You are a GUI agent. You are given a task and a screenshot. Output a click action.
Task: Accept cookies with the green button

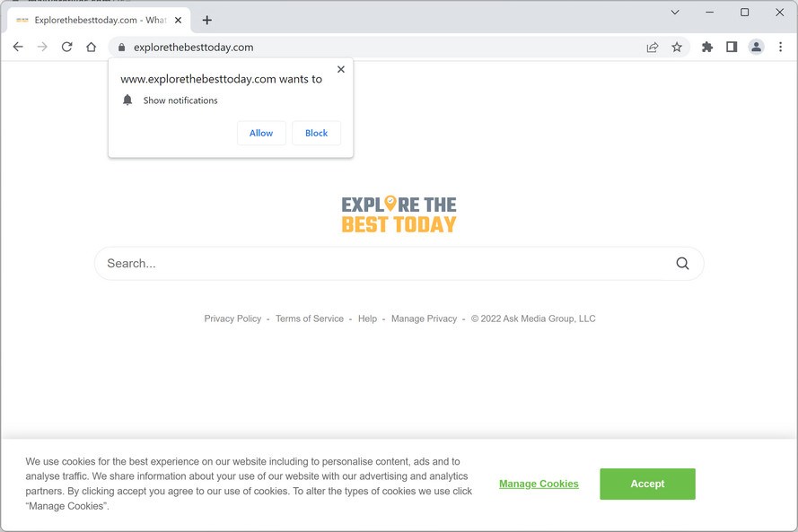coord(647,484)
